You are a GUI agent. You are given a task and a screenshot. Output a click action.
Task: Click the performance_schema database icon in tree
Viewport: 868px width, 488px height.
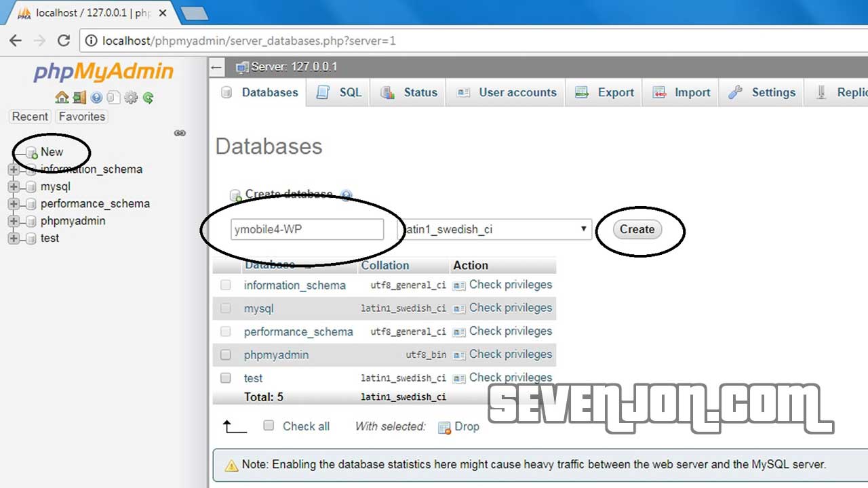coord(31,204)
